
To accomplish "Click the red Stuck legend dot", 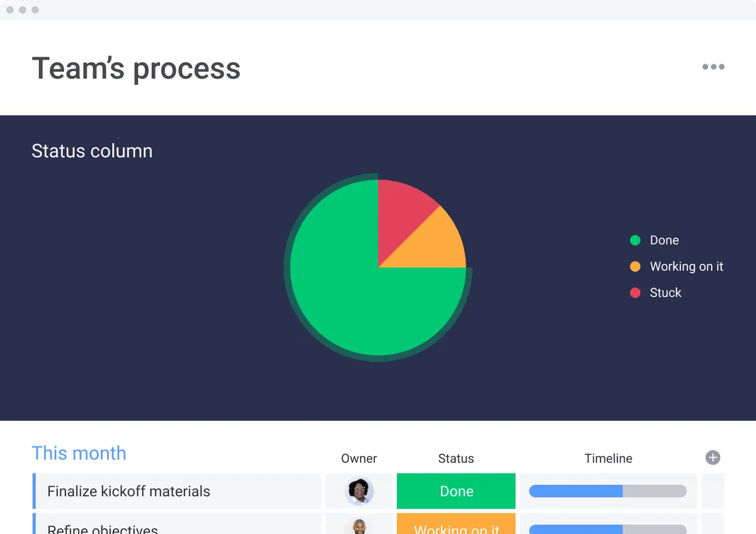I will [x=635, y=292].
